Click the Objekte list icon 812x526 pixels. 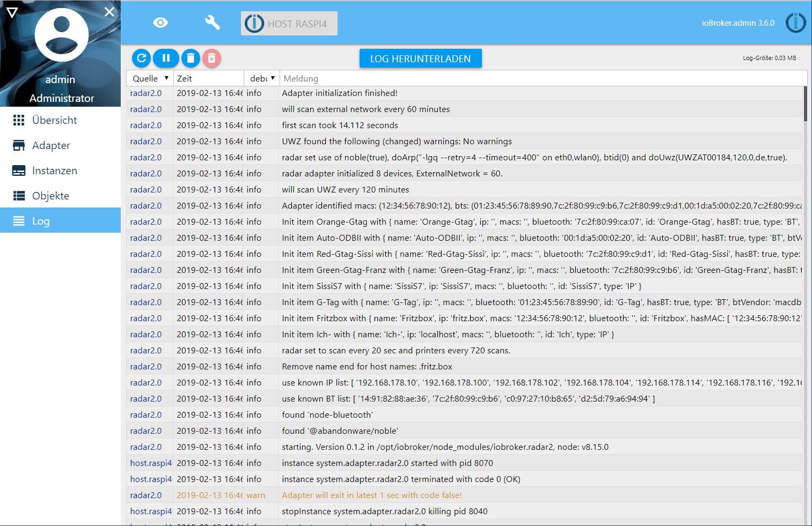point(19,196)
